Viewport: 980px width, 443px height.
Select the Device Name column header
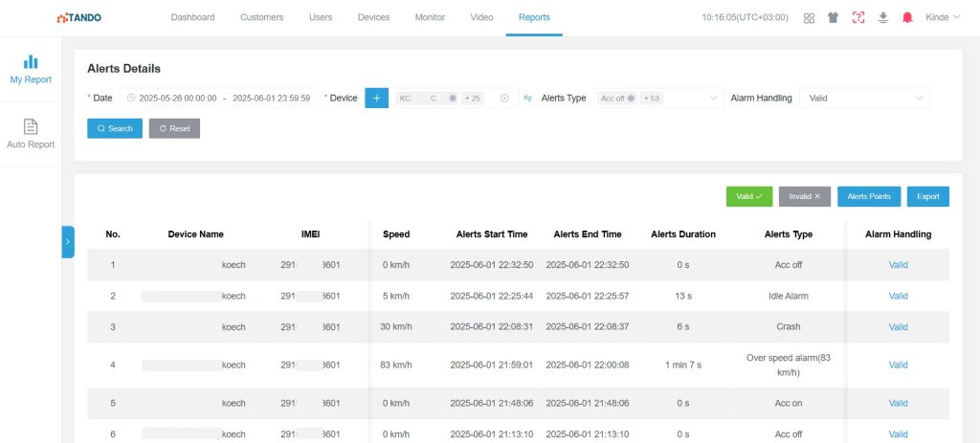(x=195, y=234)
